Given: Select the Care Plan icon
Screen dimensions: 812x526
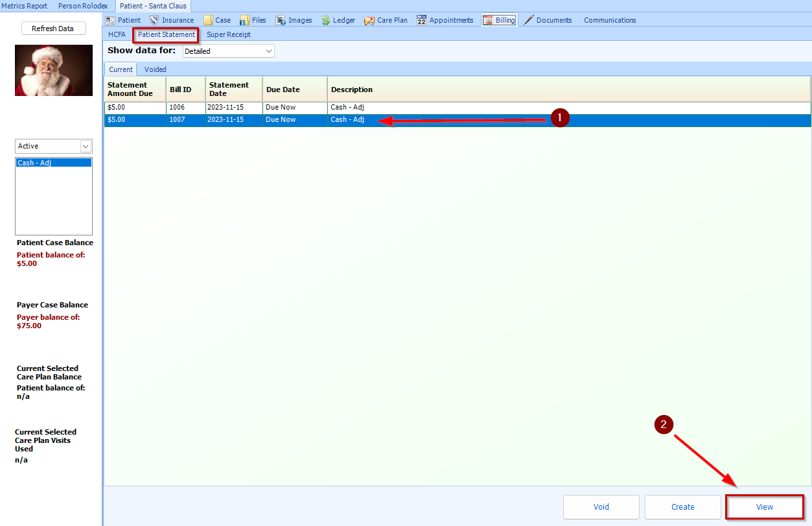Looking at the screenshot, I should pos(369,20).
